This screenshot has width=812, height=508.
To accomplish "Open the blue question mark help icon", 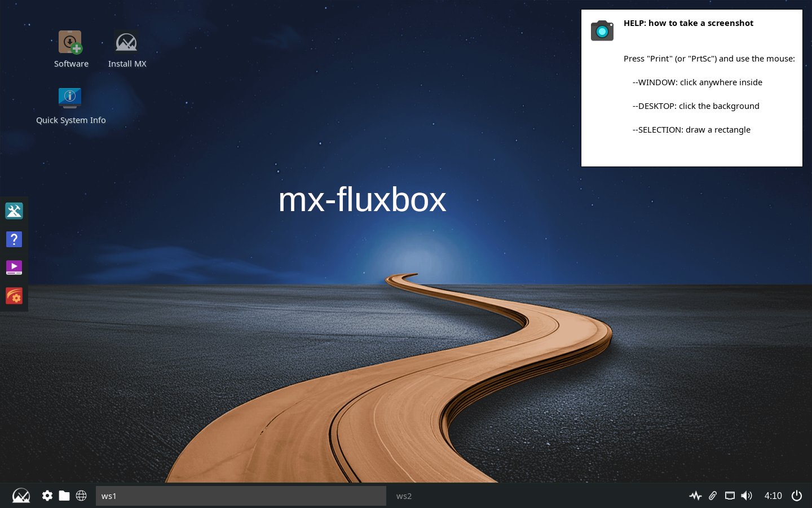I will [x=14, y=239].
